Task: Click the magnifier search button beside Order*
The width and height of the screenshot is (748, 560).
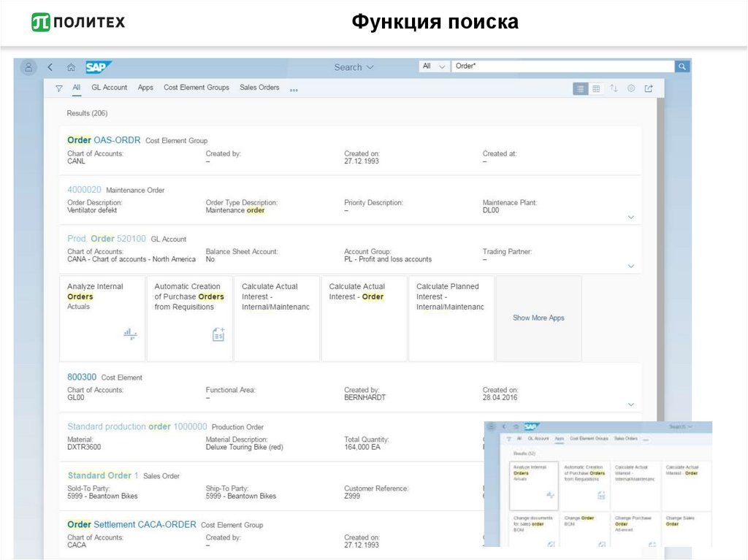Action: tap(682, 66)
